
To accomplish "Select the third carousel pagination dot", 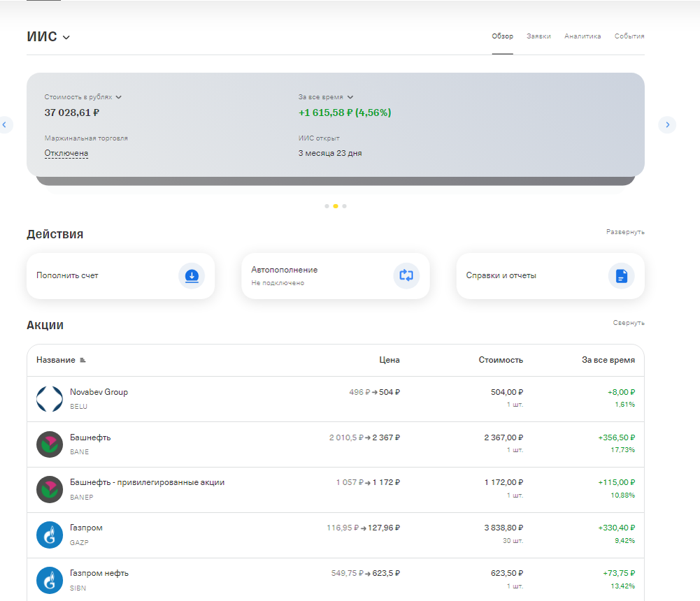I will point(344,206).
